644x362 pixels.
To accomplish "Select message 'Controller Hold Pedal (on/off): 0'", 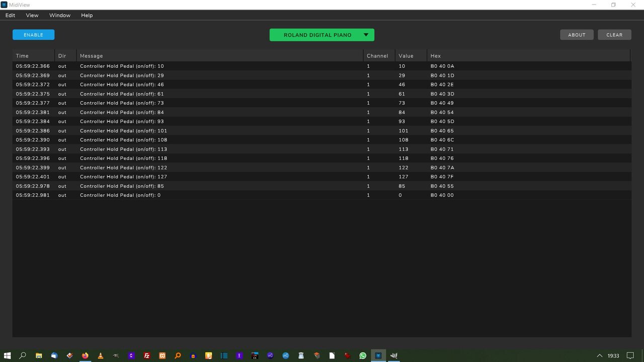I will point(120,195).
